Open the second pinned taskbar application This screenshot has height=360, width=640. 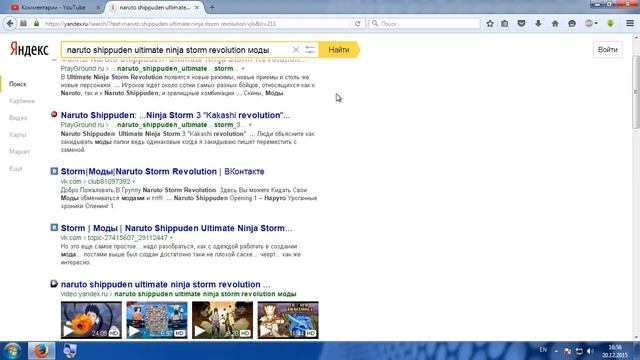coord(69,351)
